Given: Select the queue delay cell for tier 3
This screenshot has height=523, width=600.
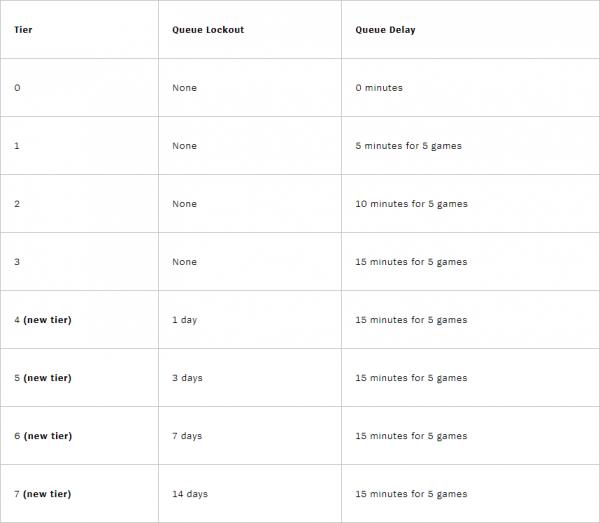Looking at the screenshot, I should [x=411, y=262].
